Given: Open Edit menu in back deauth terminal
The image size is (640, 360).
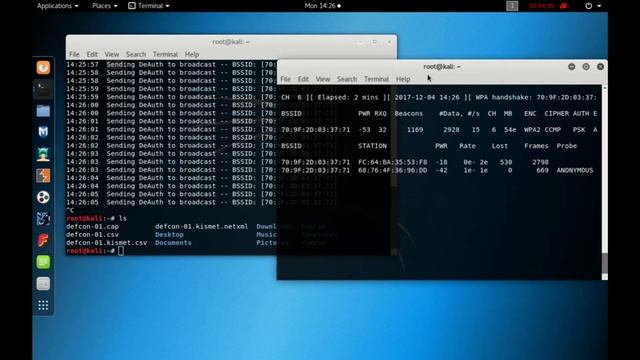Looking at the screenshot, I should pos(92,54).
